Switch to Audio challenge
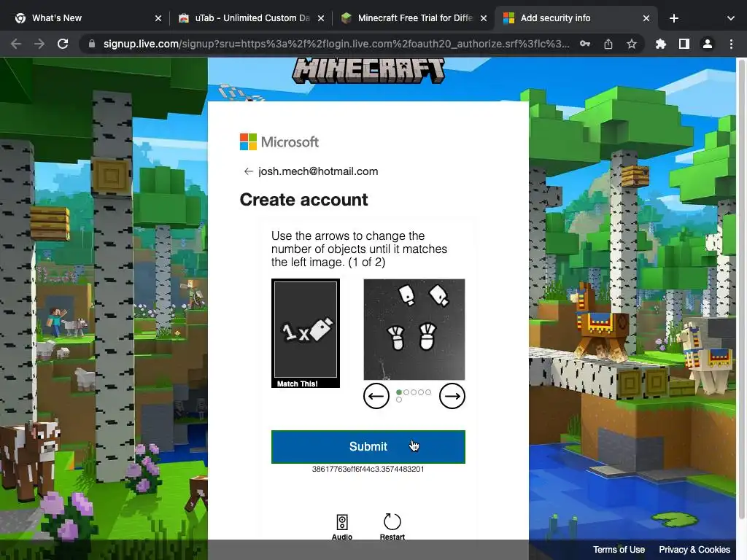747x560 pixels. (x=342, y=527)
